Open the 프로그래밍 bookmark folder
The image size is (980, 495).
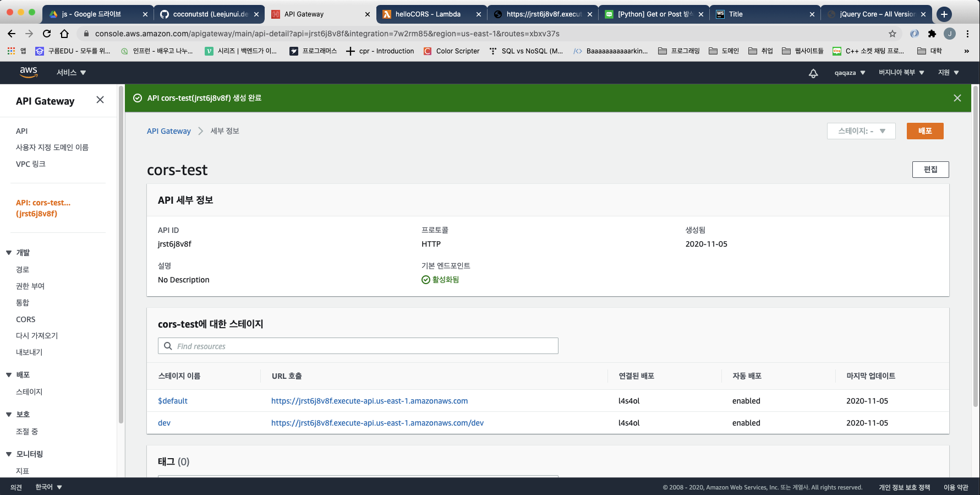click(679, 51)
